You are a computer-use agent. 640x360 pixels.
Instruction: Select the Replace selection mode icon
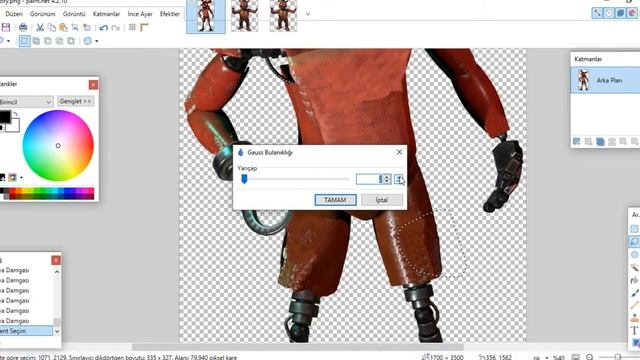(24, 41)
